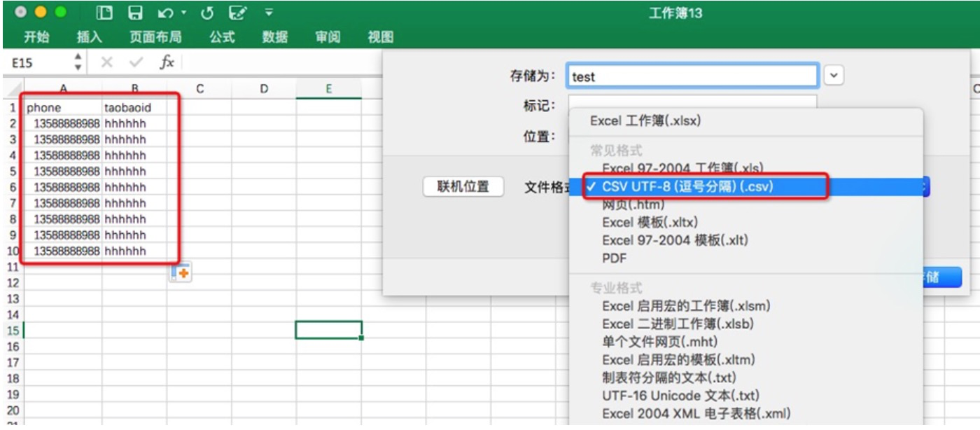Select column E header
Viewport: 980px width, 430px height.
(328, 89)
